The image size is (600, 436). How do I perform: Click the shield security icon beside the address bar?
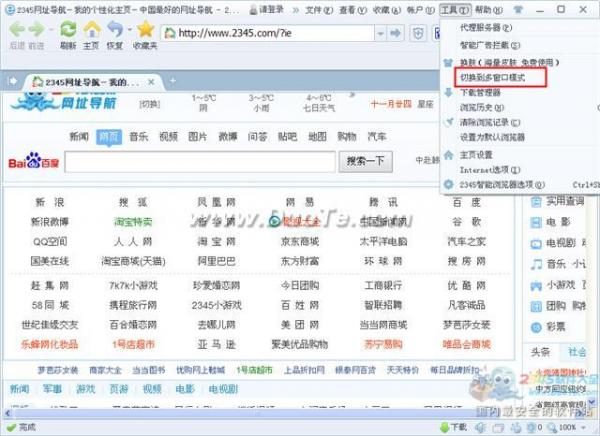tap(418, 34)
